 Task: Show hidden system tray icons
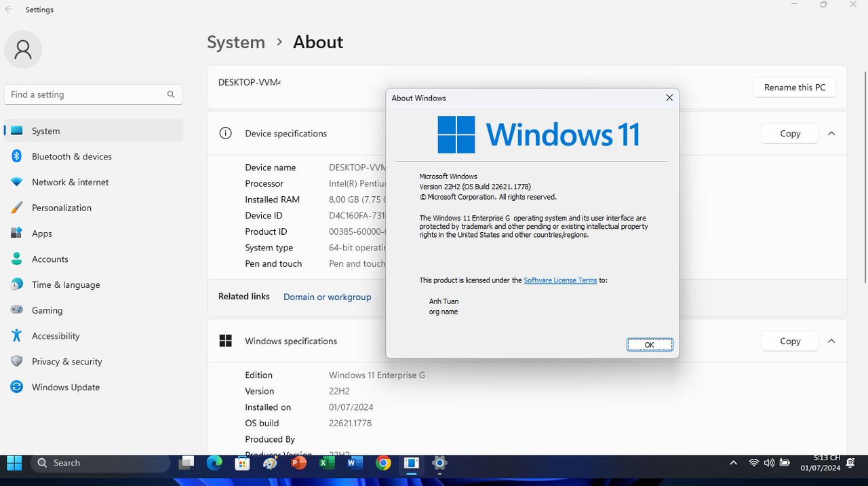tap(733, 463)
